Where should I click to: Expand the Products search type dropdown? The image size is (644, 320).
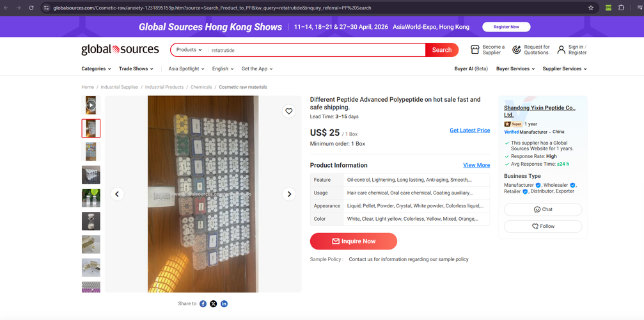(x=189, y=50)
